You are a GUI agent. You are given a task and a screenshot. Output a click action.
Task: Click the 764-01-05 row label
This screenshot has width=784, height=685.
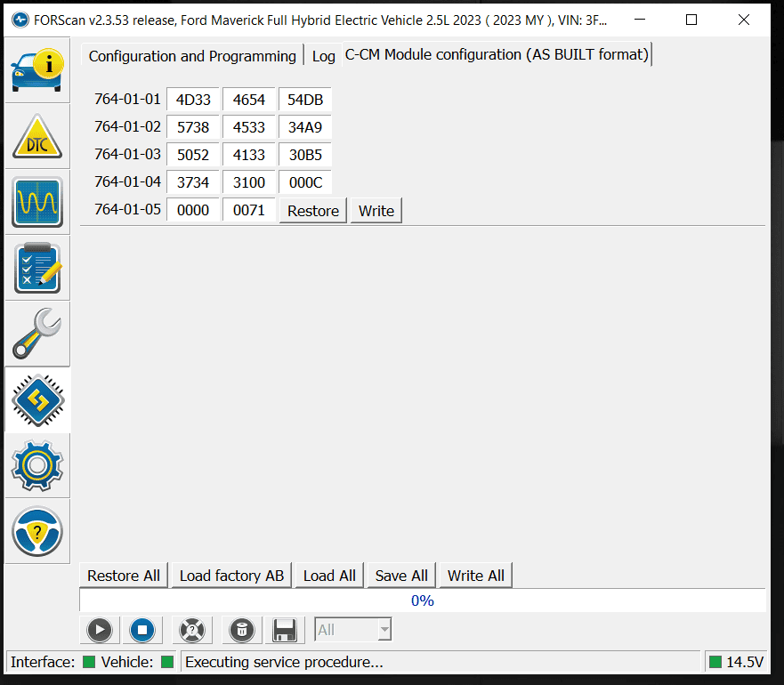click(127, 209)
